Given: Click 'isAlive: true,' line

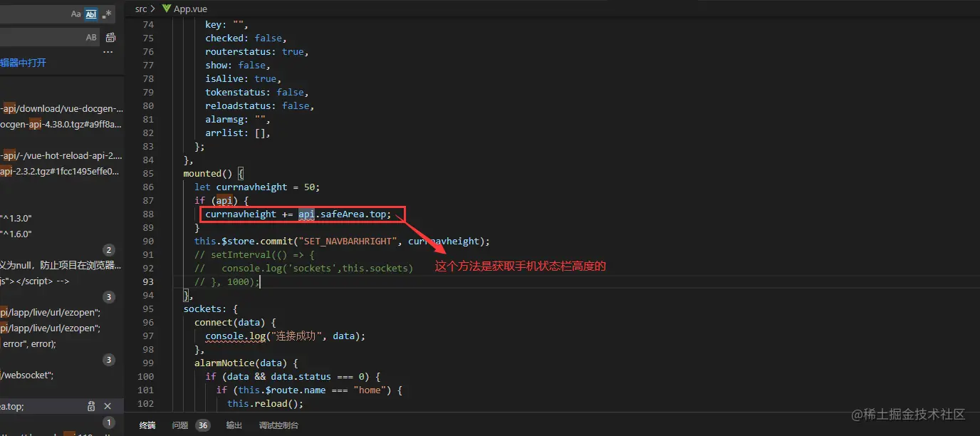Looking at the screenshot, I should pos(244,78).
